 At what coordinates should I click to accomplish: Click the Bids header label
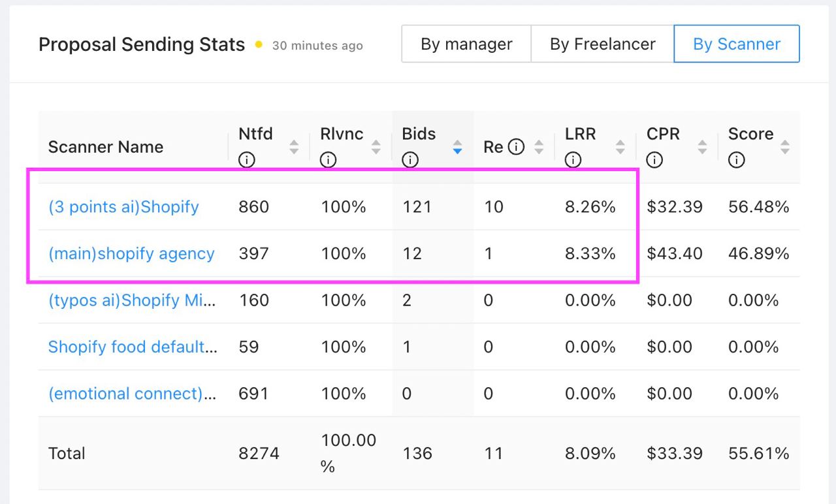[x=419, y=134]
